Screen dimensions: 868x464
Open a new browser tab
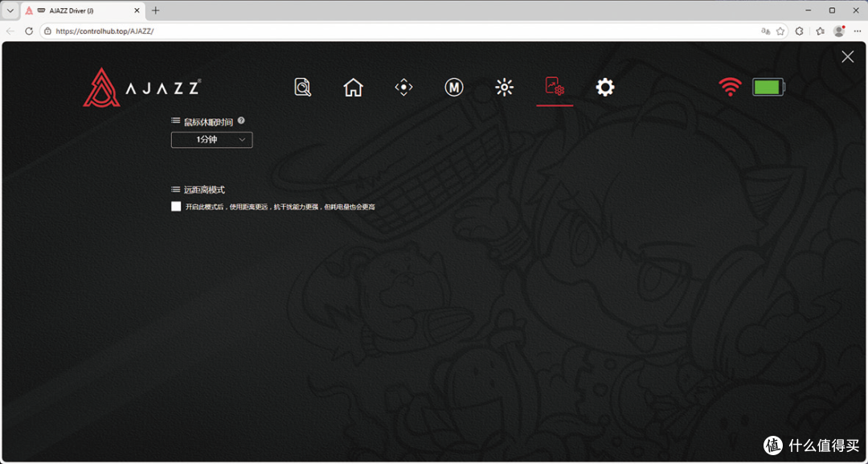pyautogui.click(x=156, y=10)
